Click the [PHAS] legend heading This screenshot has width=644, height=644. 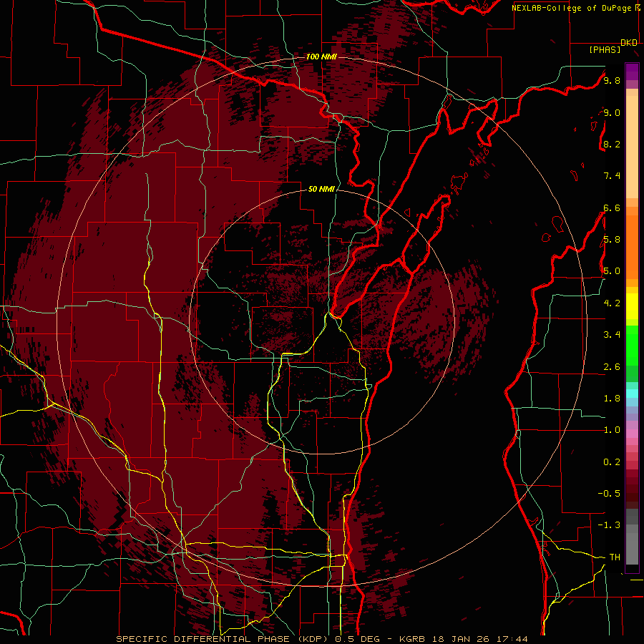605,49
